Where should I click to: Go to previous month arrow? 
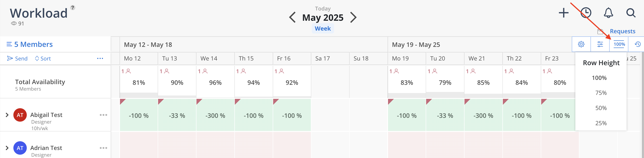[293, 17]
